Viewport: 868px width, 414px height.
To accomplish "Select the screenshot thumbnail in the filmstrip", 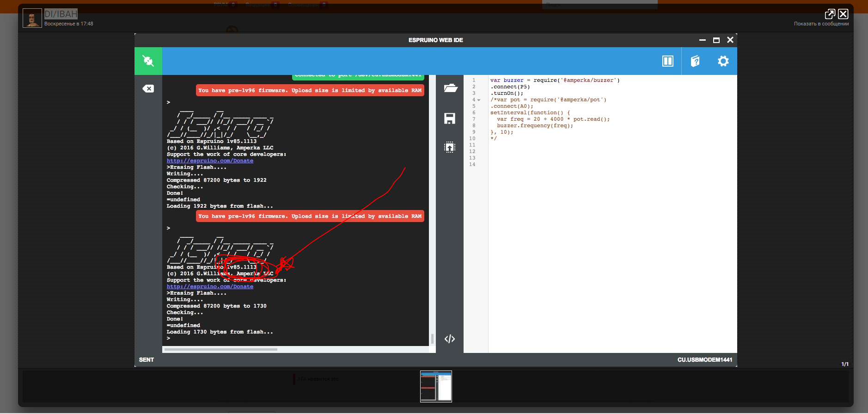I will coord(436,386).
